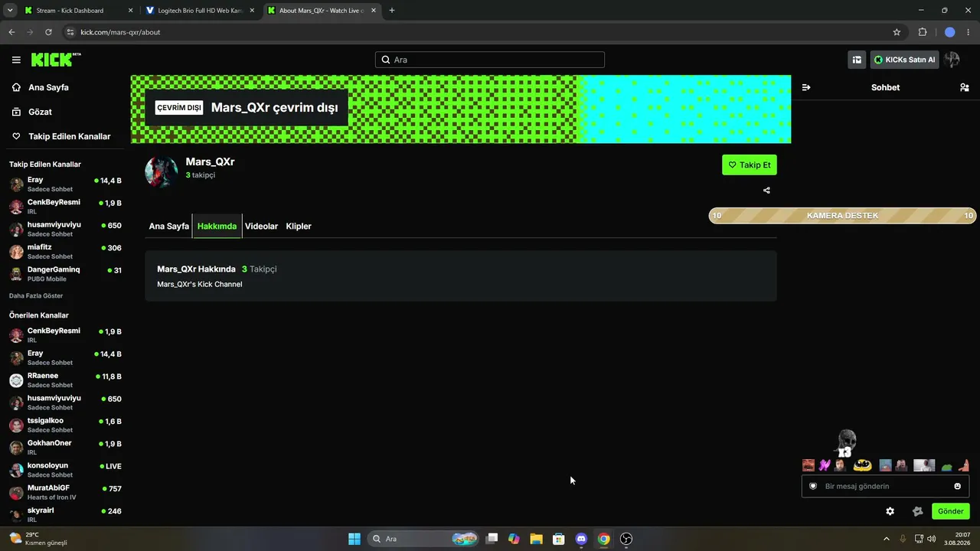Toggle the hamburger sidebar menu
980x551 pixels.
(x=16, y=60)
